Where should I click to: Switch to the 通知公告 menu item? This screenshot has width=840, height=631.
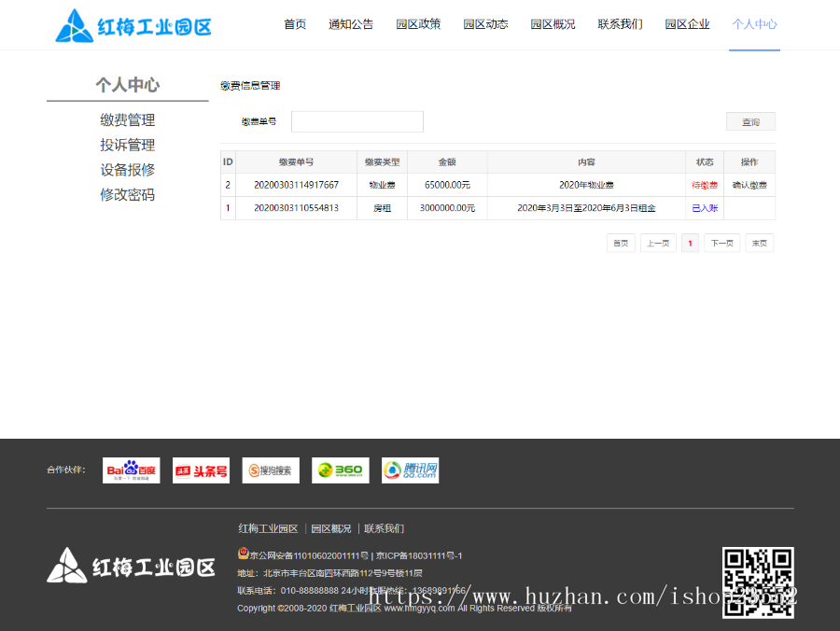coord(351,24)
